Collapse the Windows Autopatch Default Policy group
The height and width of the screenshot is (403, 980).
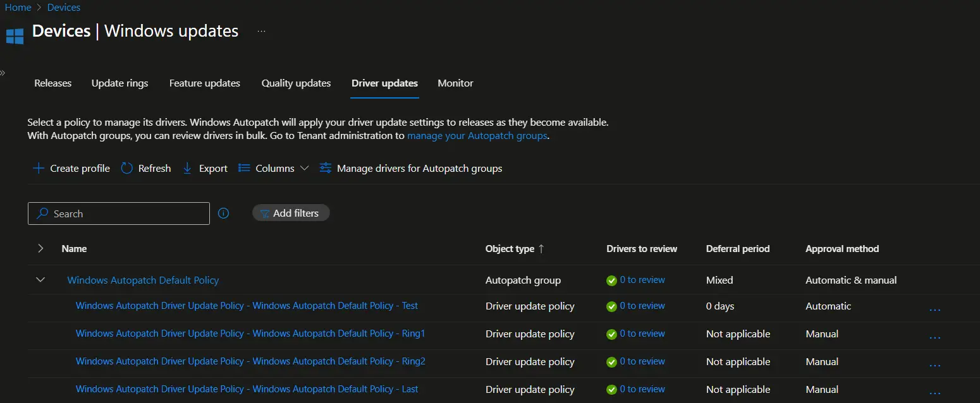click(x=40, y=280)
